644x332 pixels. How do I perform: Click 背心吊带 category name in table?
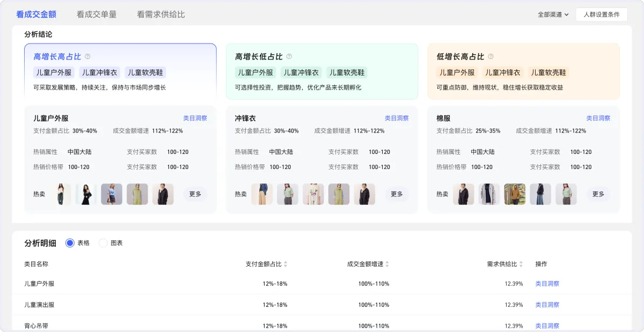coord(36,326)
